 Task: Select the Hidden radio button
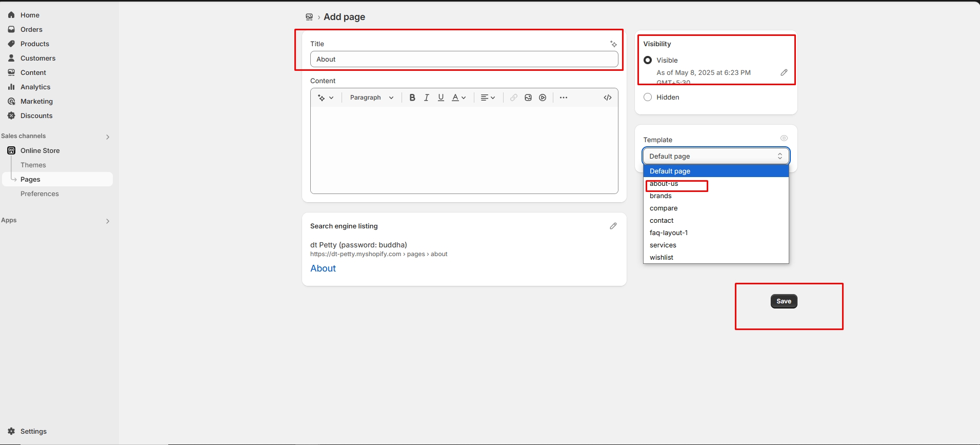[x=648, y=97]
